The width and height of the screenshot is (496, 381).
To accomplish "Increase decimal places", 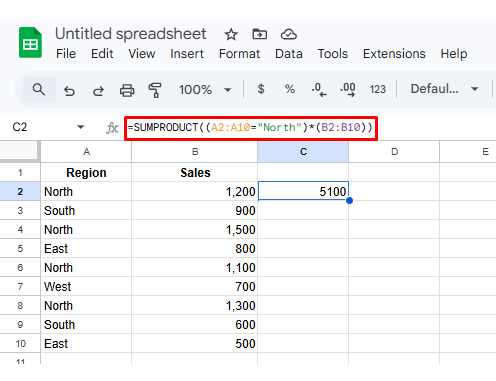I will 347,90.
